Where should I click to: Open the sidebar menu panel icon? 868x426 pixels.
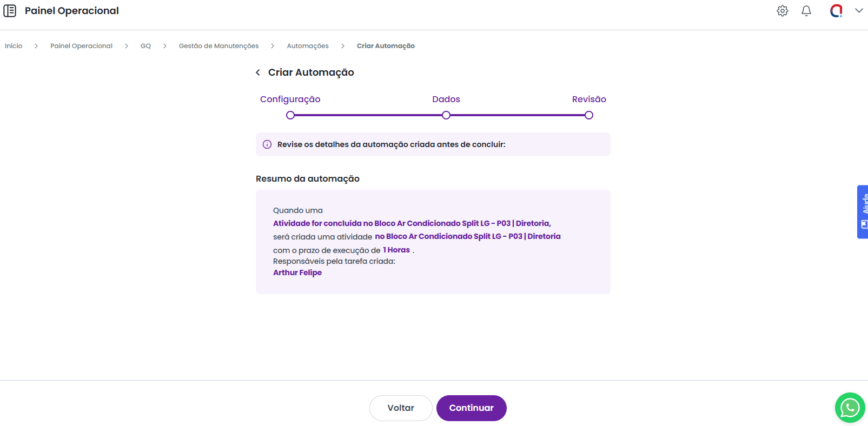point(10,11)
